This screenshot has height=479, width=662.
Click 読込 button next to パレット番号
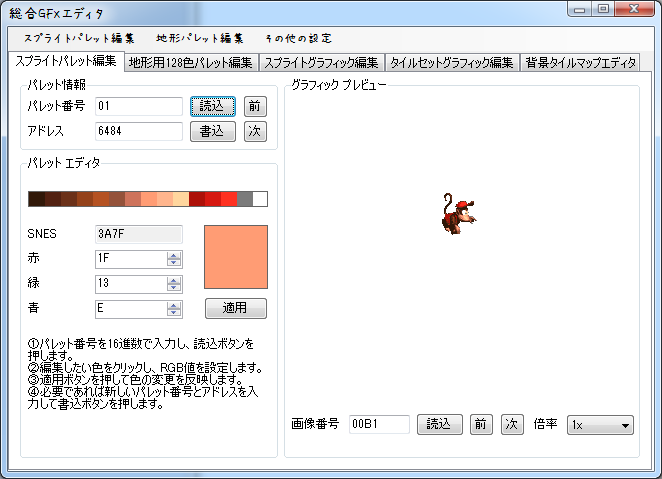(212, 106)
